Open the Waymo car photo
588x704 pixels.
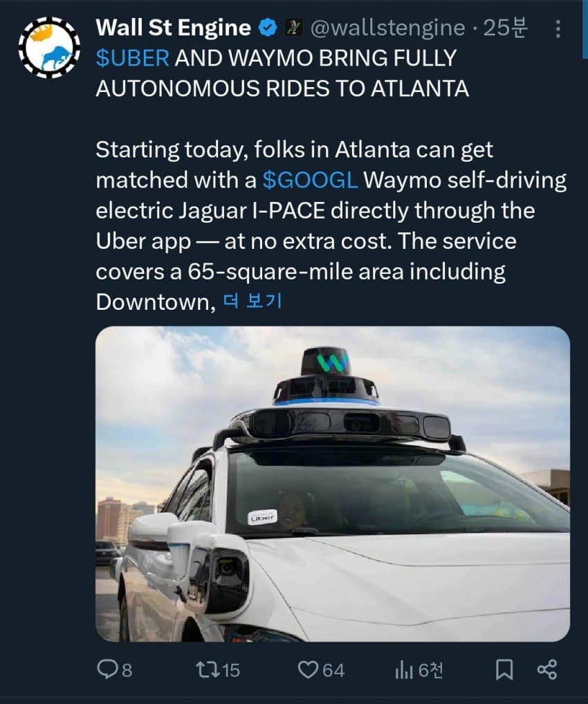click(333, 483)
